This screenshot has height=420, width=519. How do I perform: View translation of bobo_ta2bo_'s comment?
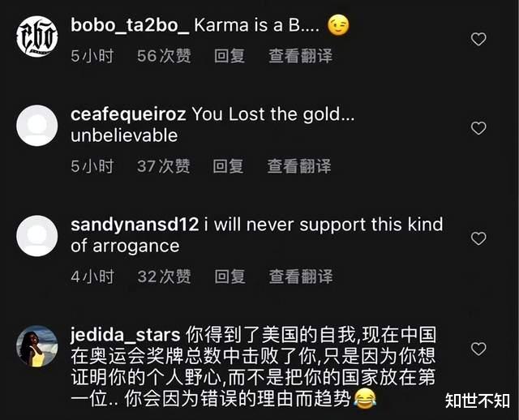[300, 56]
